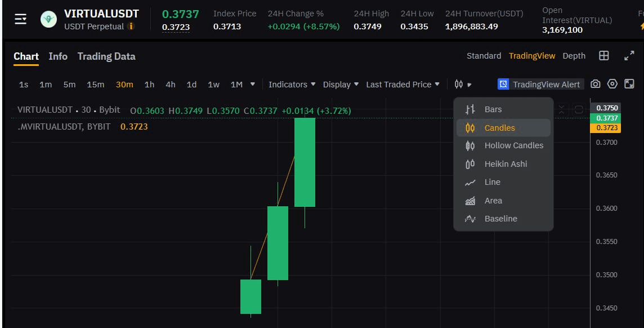Click the Hollow Candles icon
This screenshot has width=644, height=328.
pyautogui.click(x=470, y=145)
